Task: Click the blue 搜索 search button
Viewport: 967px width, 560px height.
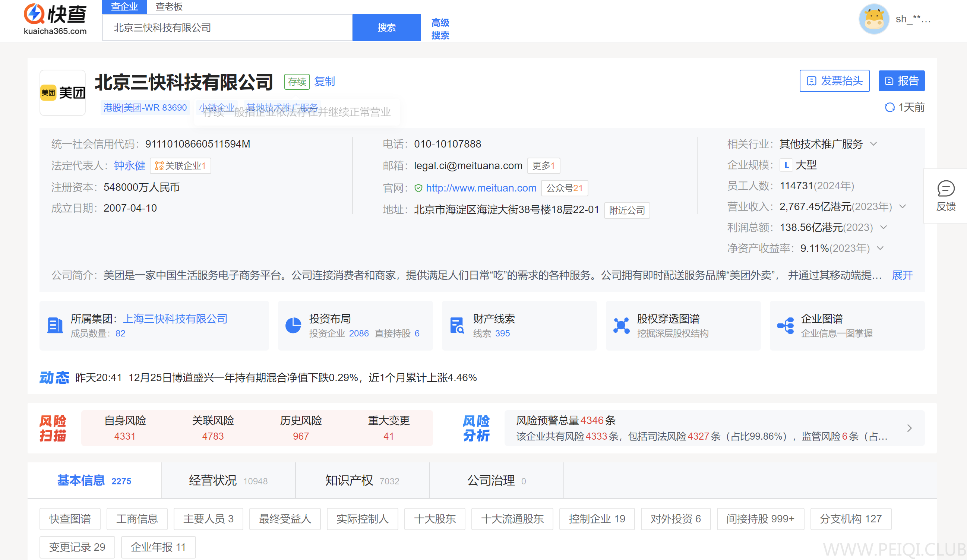Action: pos(386,28)
